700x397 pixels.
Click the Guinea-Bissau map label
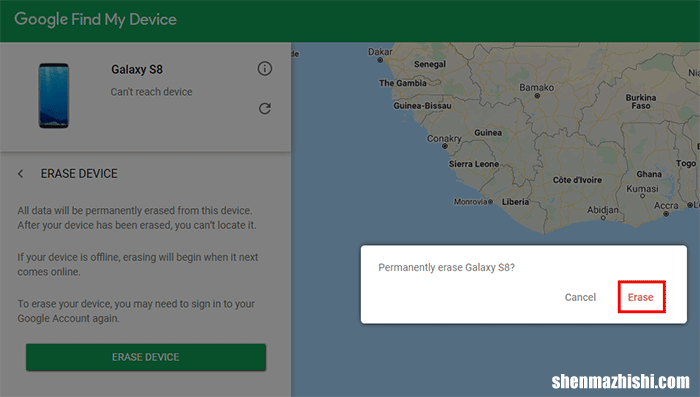pos(422,106)
